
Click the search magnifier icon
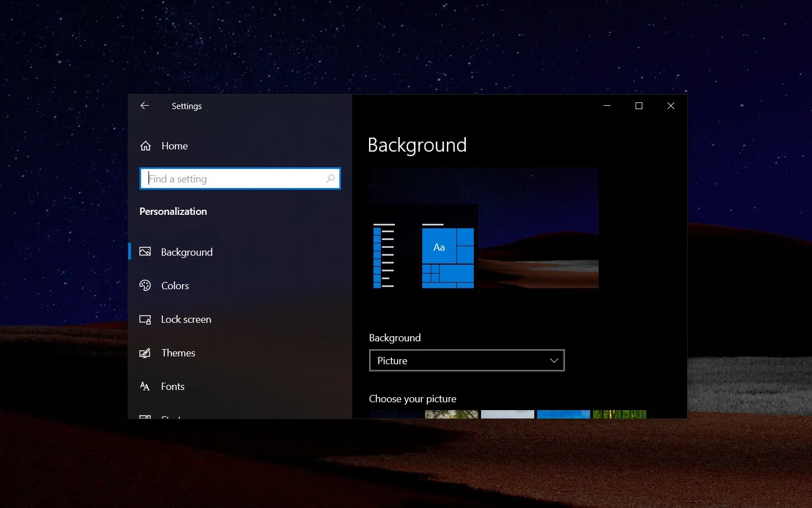coord(330,178)
